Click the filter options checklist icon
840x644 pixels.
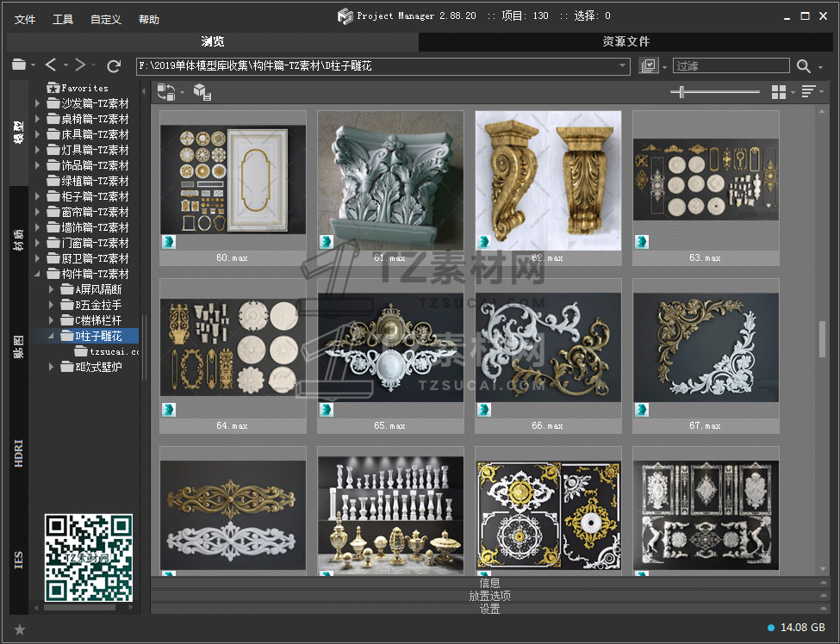[x=649, y=66]
